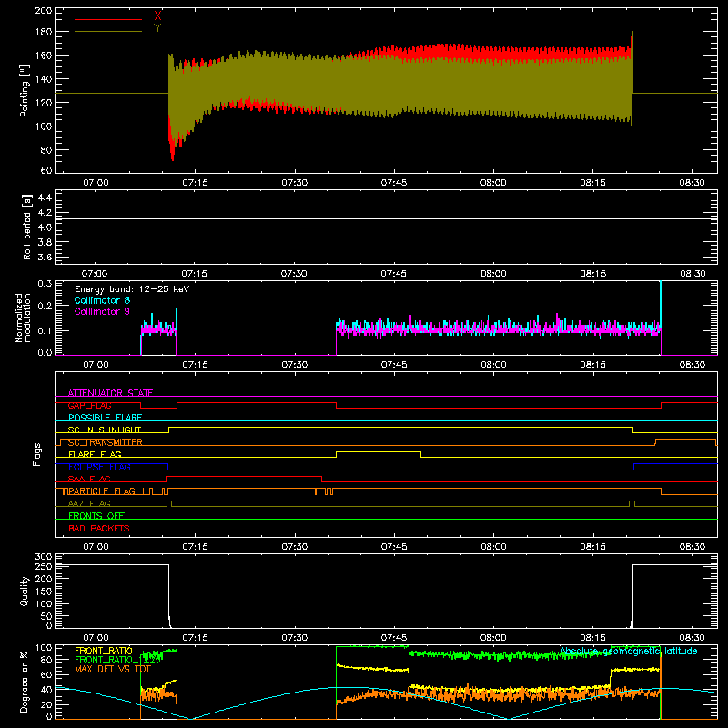
Task: Pick the SC_TRANSMITTER flag label
Action: click(105, 442)
